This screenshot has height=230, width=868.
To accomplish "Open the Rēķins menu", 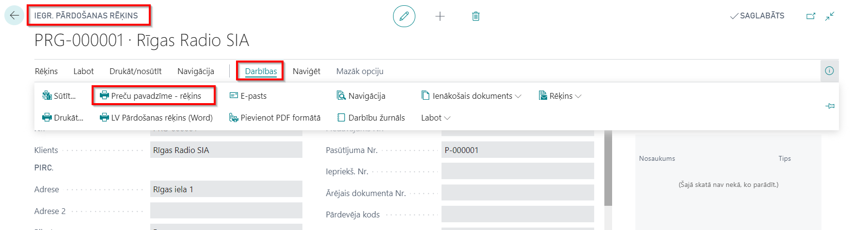I will 46,71.
